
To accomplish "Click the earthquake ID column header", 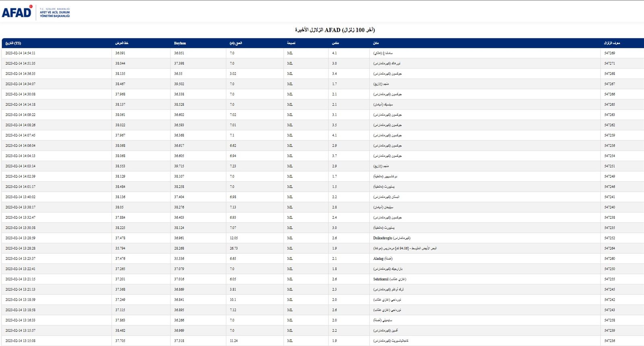I will [x=612, y=43].
